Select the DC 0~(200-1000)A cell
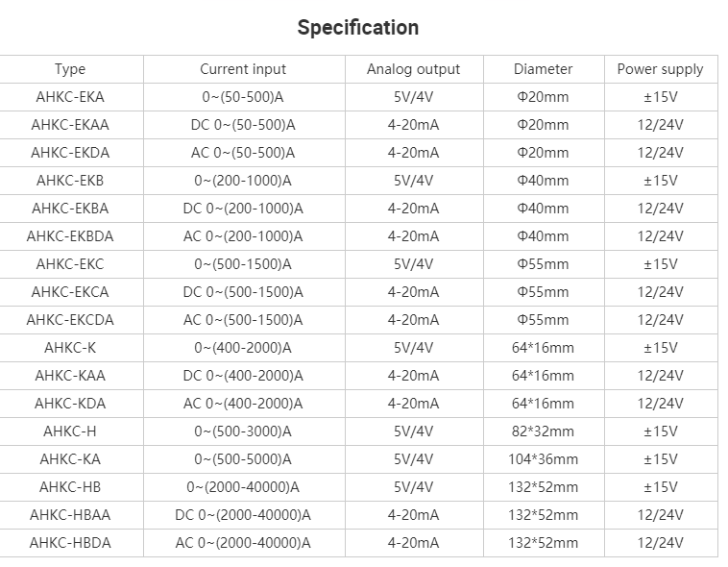Image resolution: width=728 pixels, height=567 pixels. coord(243,209)
